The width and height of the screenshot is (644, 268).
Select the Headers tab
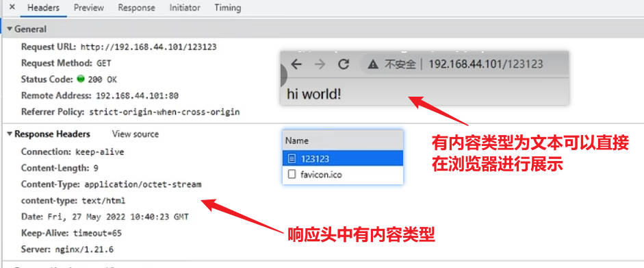tap(43, 8)
